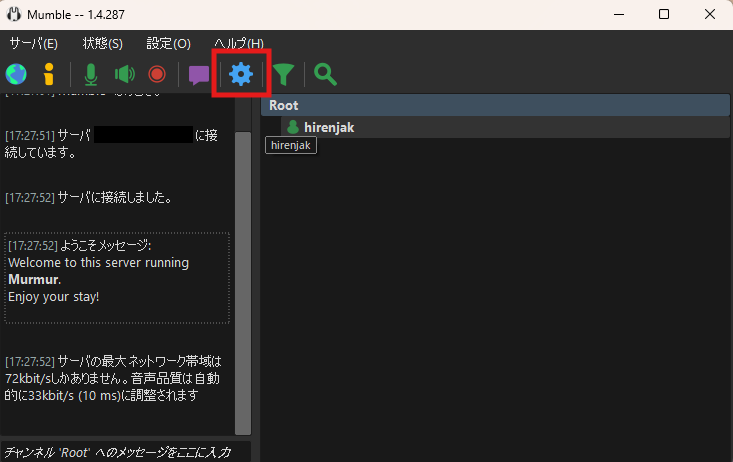Open settings with the blue gear icon
The width and height of the screenshot is (733, 462).
241,74
